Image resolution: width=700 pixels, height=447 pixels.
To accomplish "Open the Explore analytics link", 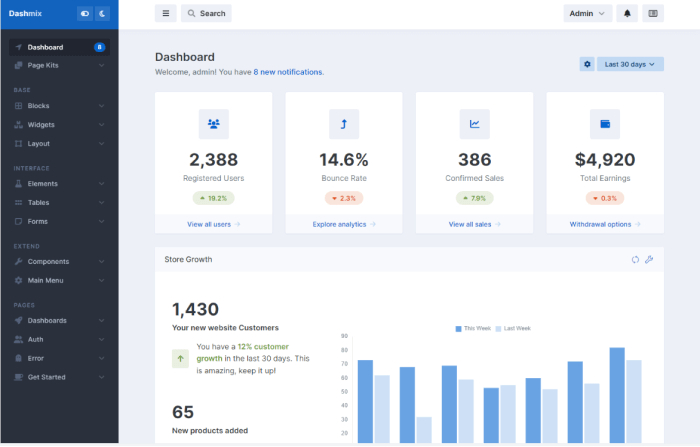I will (x=344, y=224).
